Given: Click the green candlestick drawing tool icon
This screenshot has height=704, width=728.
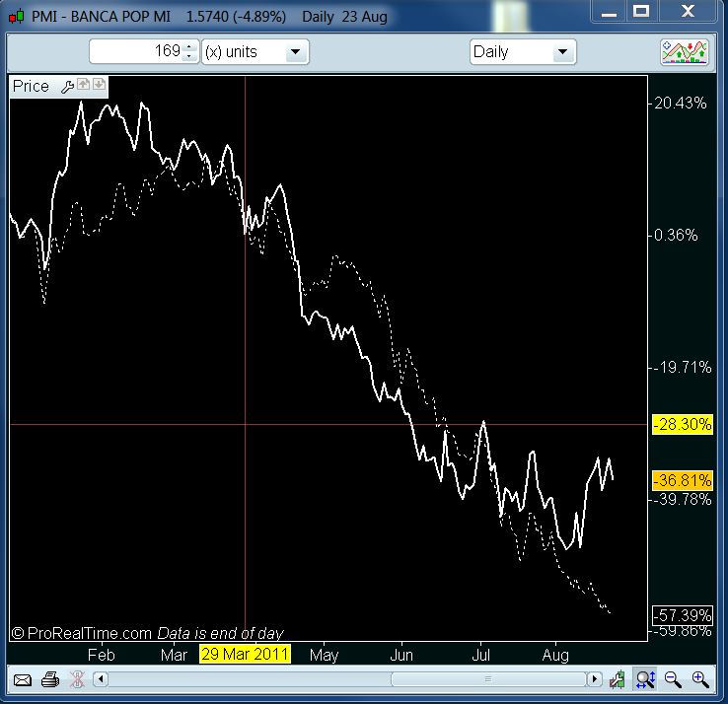Looking at the screenshot, I should tap(618, 680).
